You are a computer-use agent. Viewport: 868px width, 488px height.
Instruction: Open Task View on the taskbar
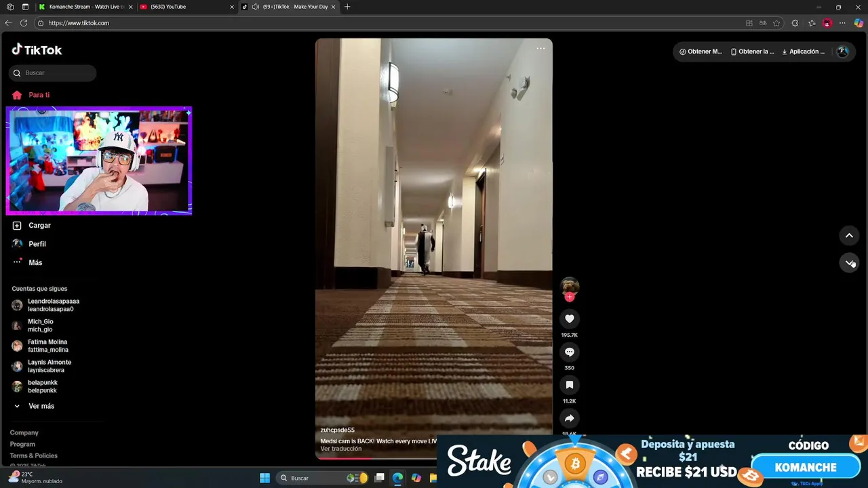[380, 478]
